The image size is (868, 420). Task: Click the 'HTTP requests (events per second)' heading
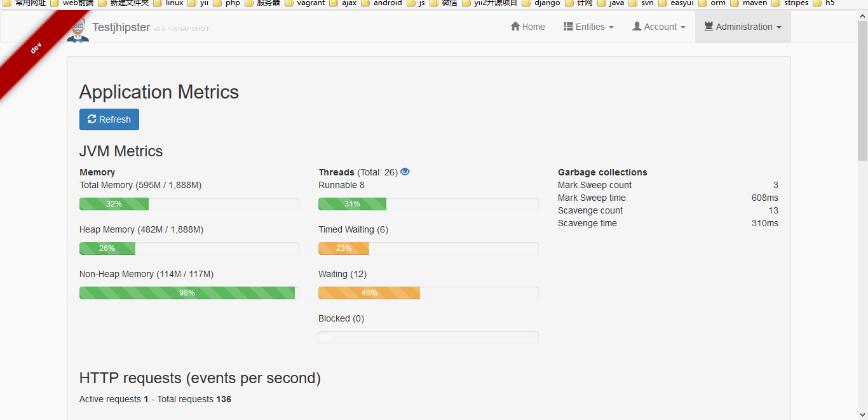200,378
